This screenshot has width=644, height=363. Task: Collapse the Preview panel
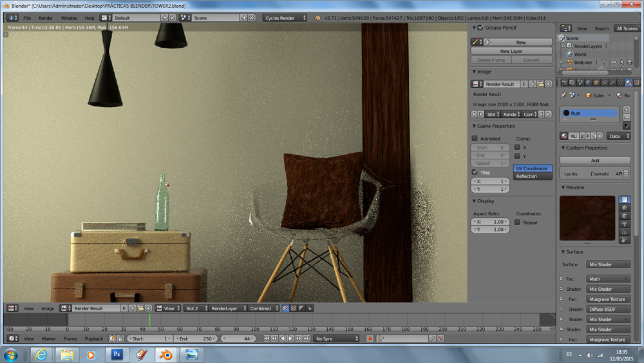563,187
